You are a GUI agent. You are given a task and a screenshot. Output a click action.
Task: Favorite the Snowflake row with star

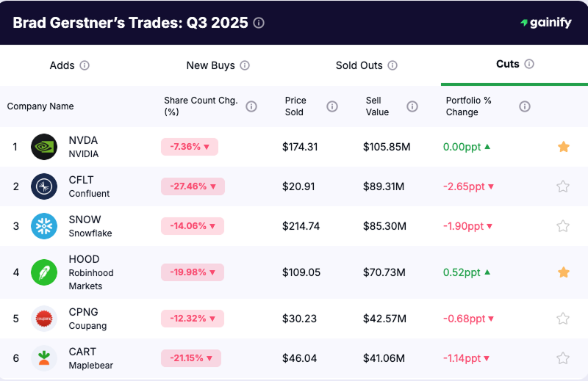(563, 226)
